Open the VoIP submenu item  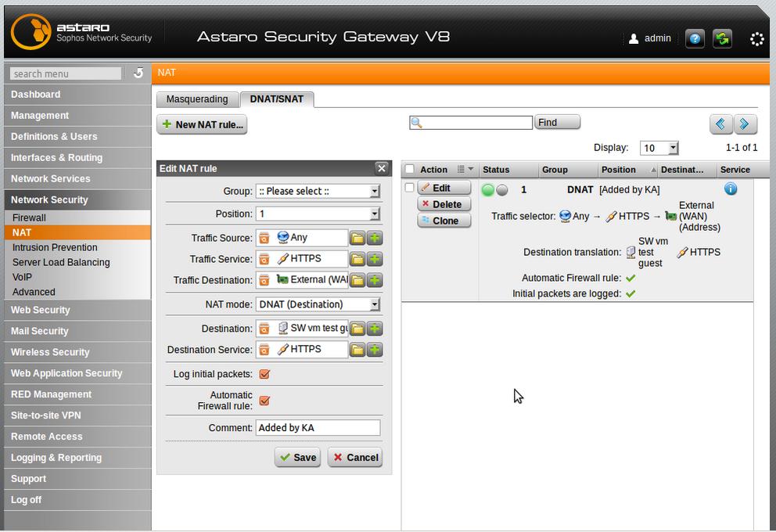(x=77, y=277)
